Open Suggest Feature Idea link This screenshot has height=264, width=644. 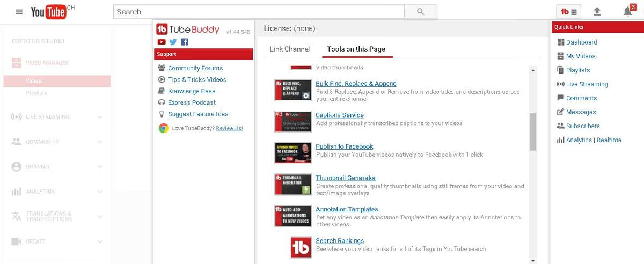point(198,114)
